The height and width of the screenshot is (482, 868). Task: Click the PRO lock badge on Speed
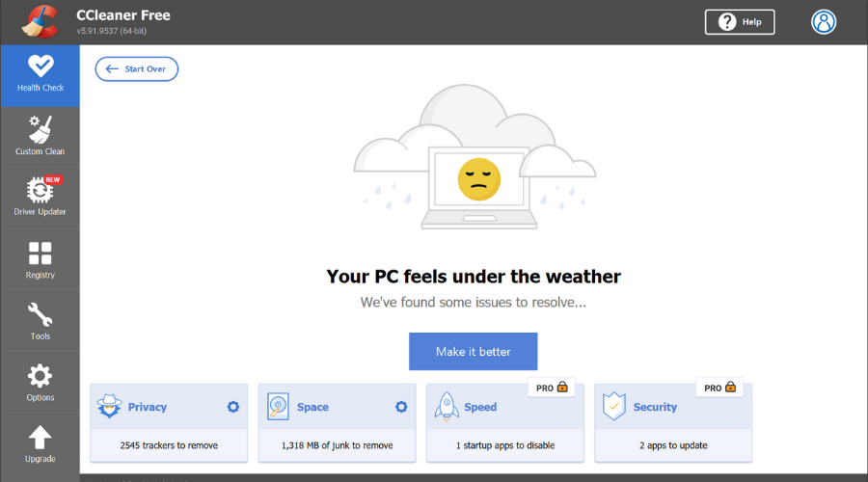pos(552,388)
